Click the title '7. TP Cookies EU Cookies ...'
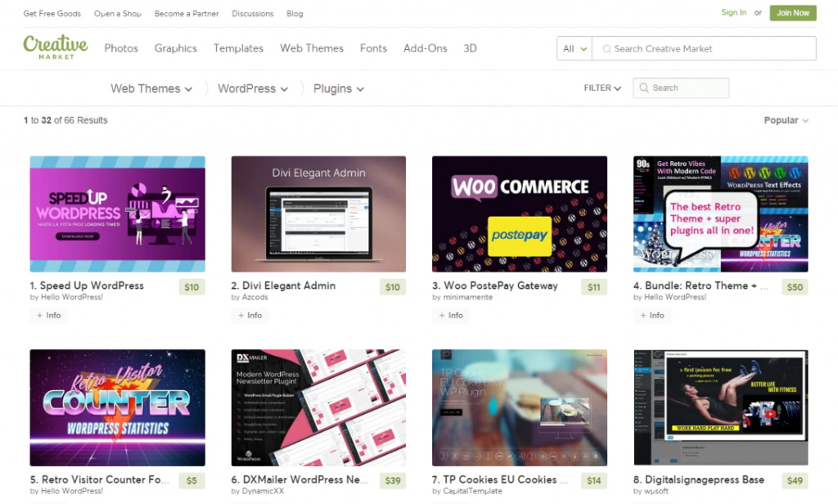The image size is (838, 504). [x=500, y=479]
